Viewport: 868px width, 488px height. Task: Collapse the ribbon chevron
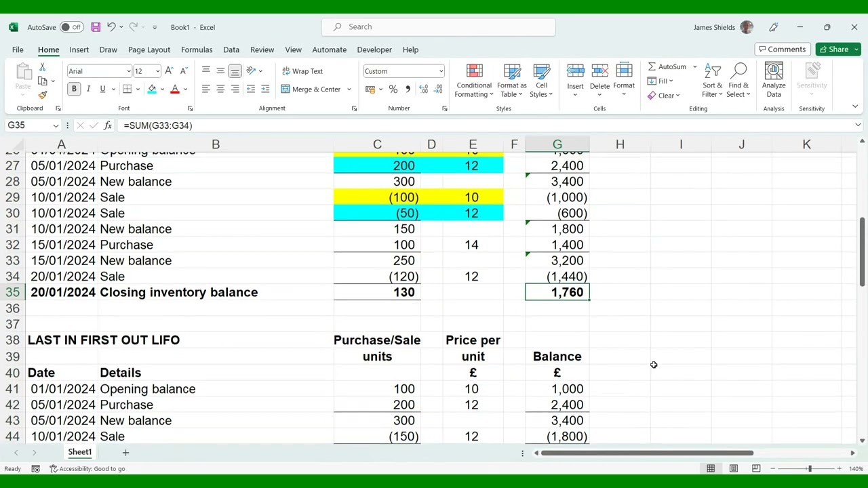(x=855, y=106)
